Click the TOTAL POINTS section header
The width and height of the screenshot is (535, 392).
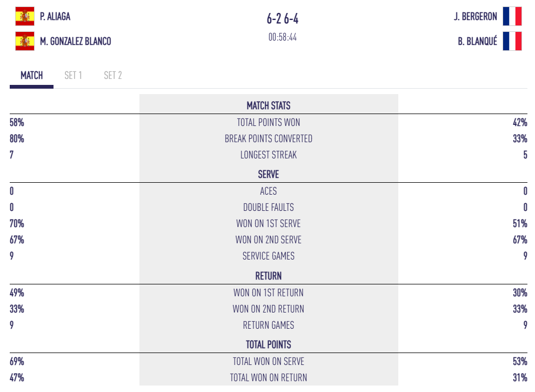pos(269,344)
